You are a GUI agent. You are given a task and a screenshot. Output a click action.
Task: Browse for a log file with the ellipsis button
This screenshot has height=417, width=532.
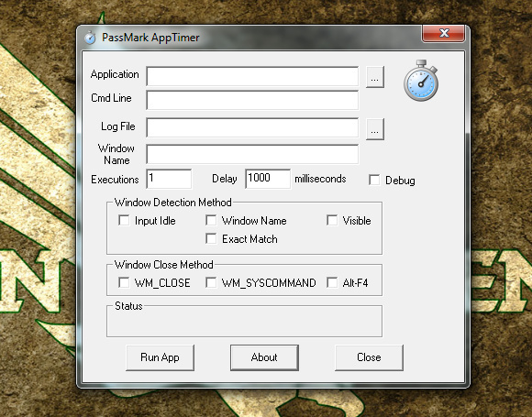click(375, 129)
